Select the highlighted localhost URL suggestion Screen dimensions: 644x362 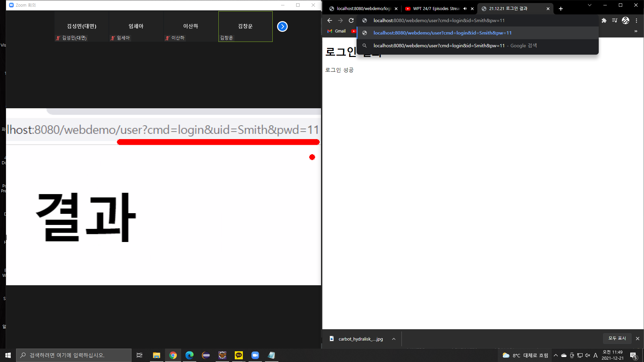click(442, 33)
